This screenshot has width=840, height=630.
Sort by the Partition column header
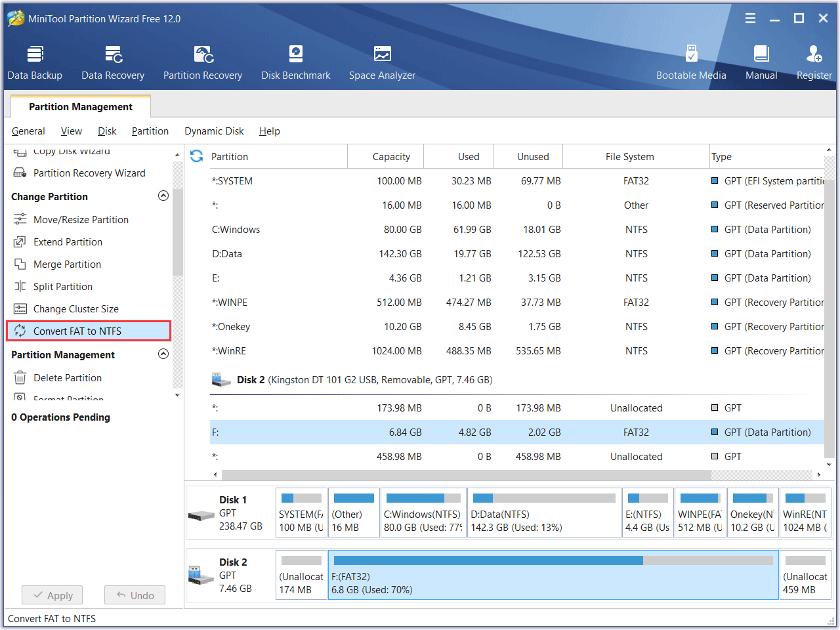coord(278,156)
